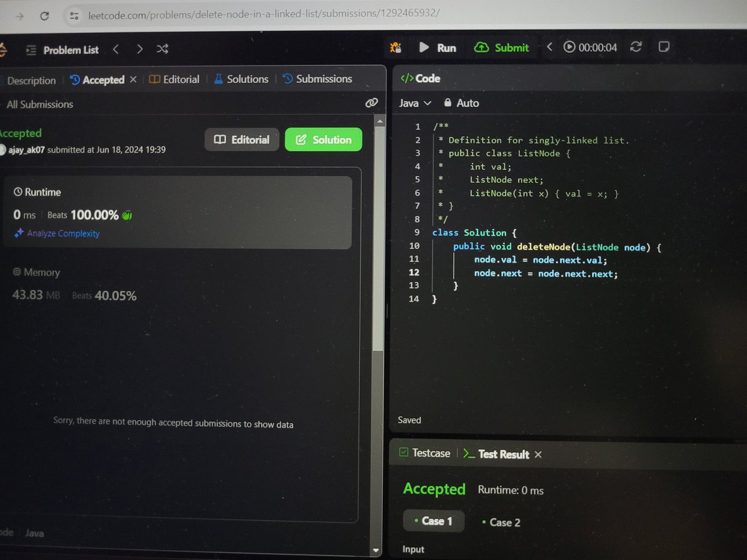The image size is (747, 560).
Task: Click code line 12 node.next assignment
Action: pos(546,273)
